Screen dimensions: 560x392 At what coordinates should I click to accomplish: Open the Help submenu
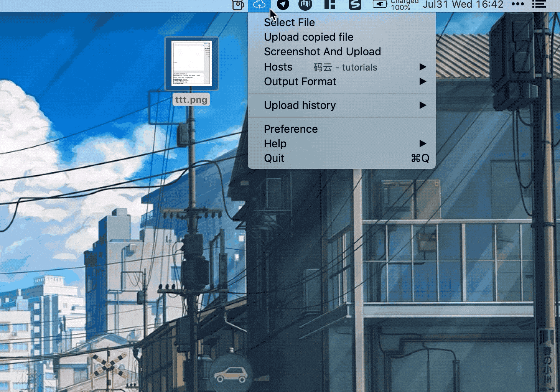(342, 143)
